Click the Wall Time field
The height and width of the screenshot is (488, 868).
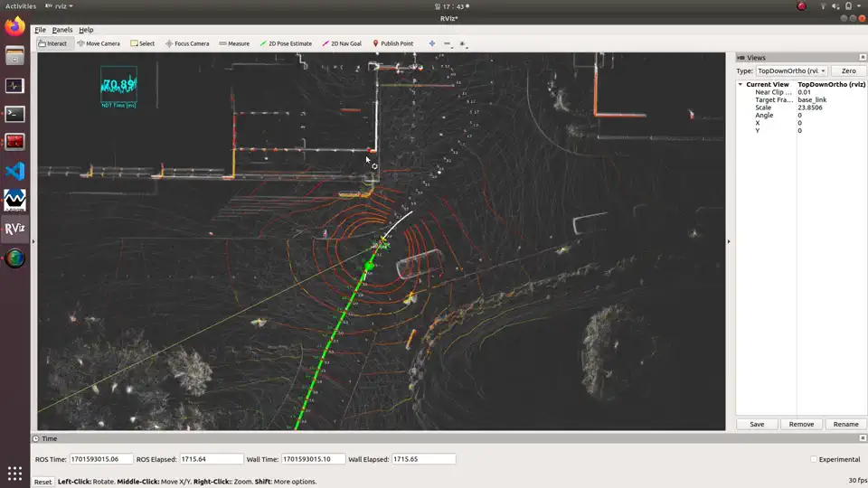pyautogui.click(x=313, y=459)
